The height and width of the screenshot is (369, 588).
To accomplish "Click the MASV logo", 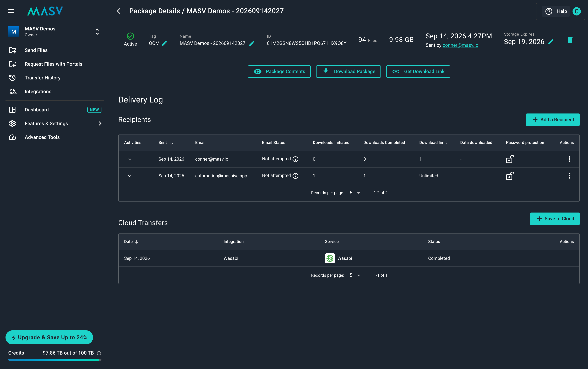I will click(x=45, y=11).
